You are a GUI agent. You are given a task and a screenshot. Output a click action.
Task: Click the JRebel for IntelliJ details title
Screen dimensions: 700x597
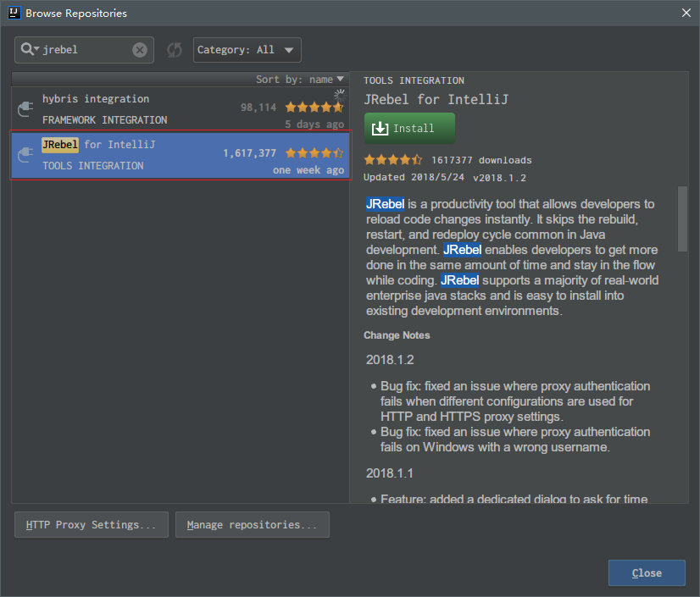pos(436,100)
